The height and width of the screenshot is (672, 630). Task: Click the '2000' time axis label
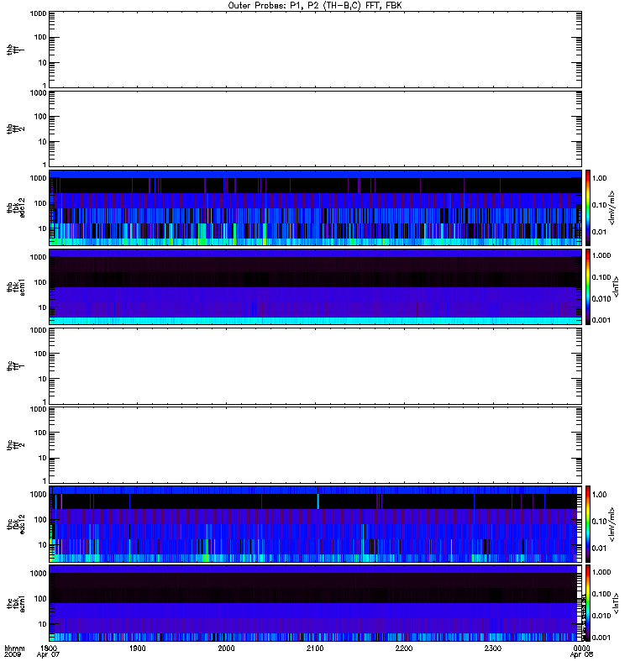pyautogui.click(x=226, y=648)
